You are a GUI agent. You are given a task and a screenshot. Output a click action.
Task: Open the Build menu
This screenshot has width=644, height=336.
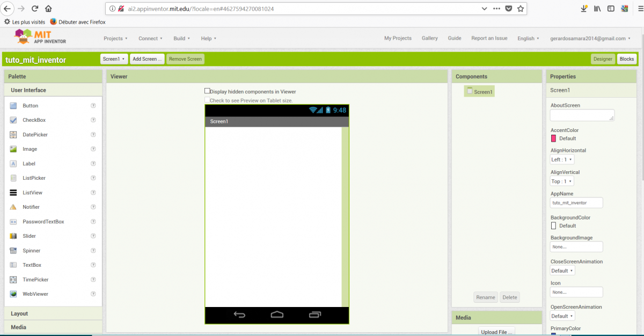pyautogui.click(x=181, y=39)
